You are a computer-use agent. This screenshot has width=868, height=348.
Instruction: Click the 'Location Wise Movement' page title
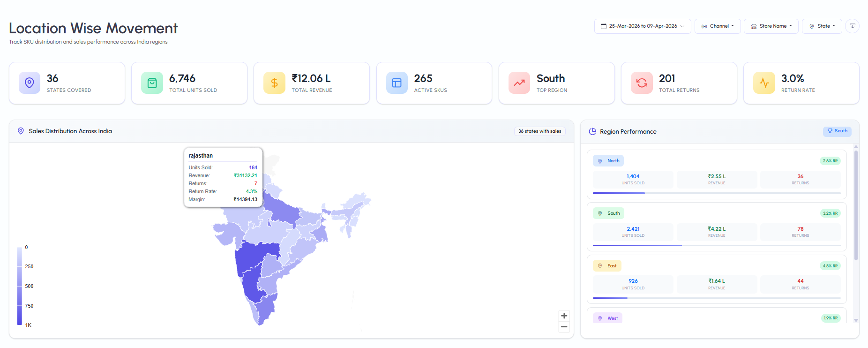point(93,28)
